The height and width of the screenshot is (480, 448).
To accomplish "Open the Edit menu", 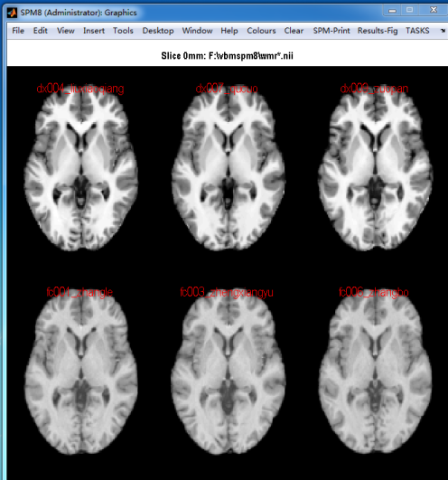I will [x=41, y=31].
